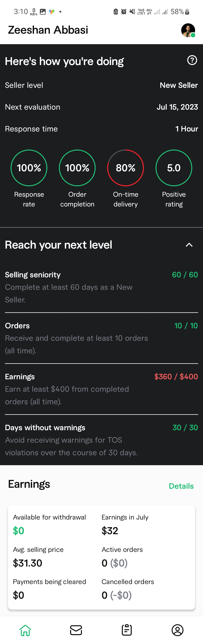Tap the 5.0 Positive rating circle
This screenshot has height=644, width=203.
pyautogui.click(x=174, y=168)
